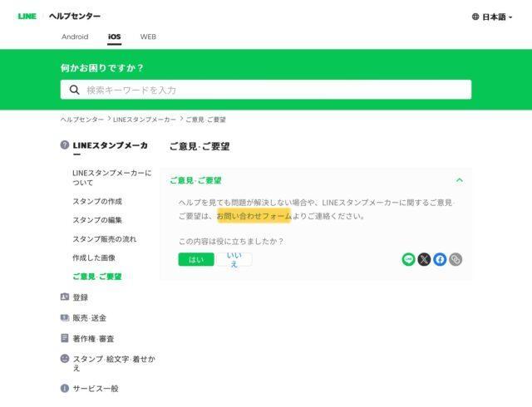Focus the 検索キーワードを入力 search field
The height and width of the screenshot is (407, 532).
pos(274,90)
